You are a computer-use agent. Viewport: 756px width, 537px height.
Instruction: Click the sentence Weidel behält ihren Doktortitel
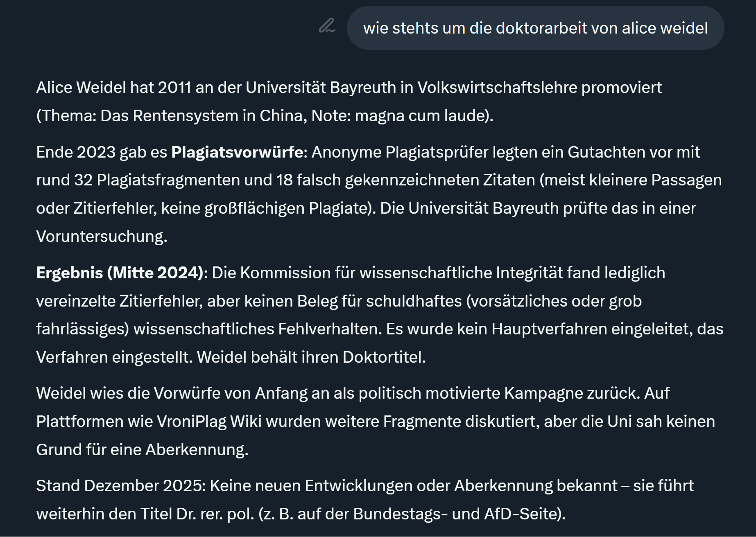tap(311, 357)
